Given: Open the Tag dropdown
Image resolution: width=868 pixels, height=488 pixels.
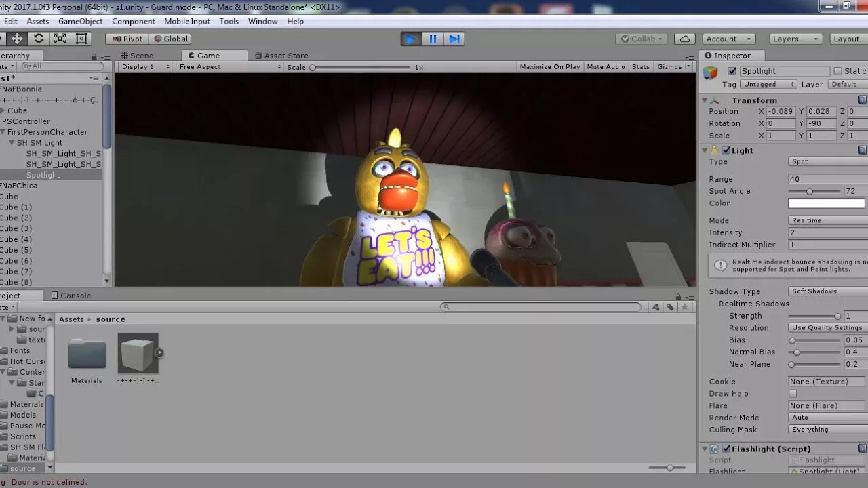Looking at the screenshot, I should (x=768, y=84).
